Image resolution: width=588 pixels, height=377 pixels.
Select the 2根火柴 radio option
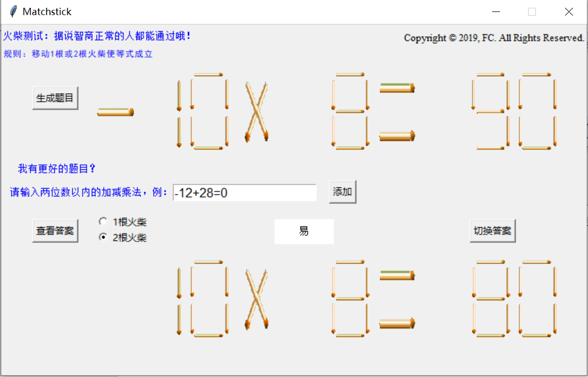click(122, 237)
